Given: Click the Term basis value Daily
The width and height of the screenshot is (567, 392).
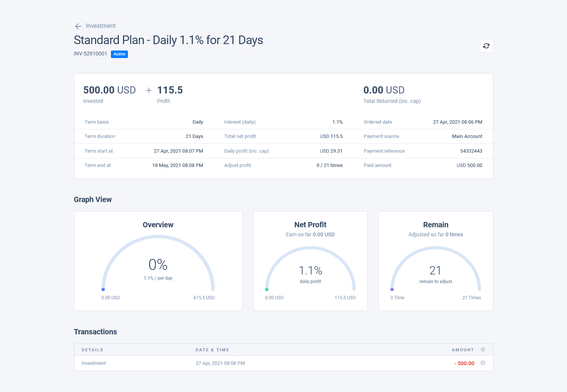Looking at the screenshot, I should tap(198, 122).
